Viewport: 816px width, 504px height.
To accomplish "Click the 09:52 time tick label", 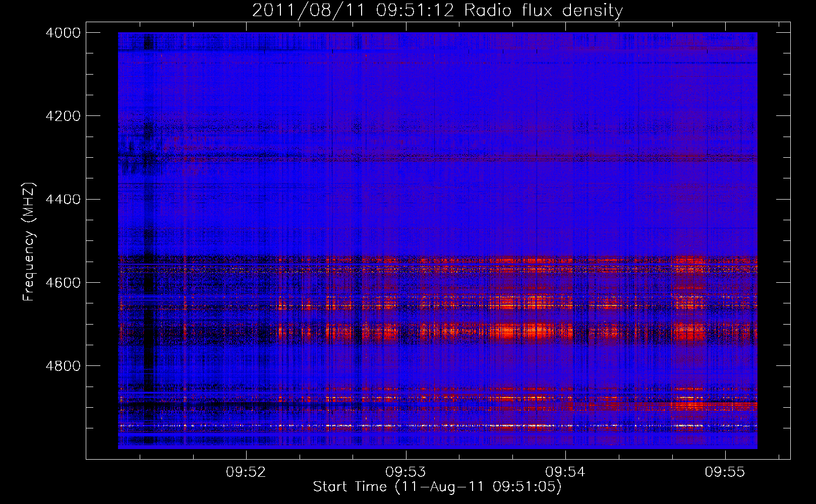I will point(246,472).
